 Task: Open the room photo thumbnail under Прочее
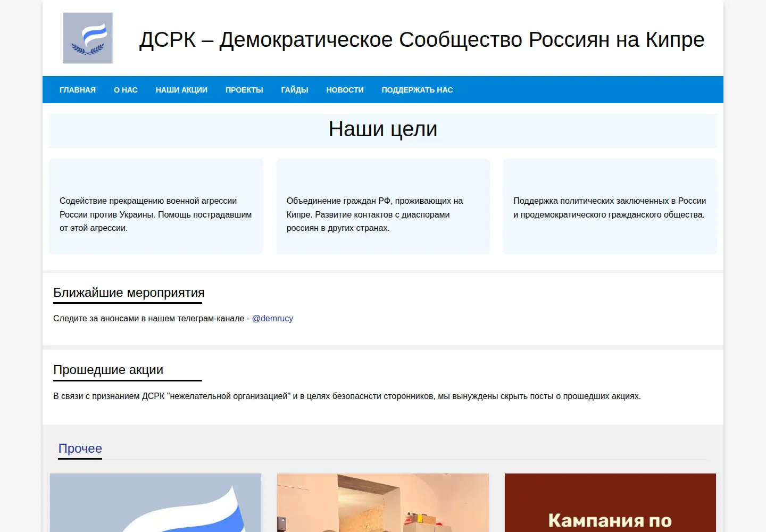coord(383,503)
